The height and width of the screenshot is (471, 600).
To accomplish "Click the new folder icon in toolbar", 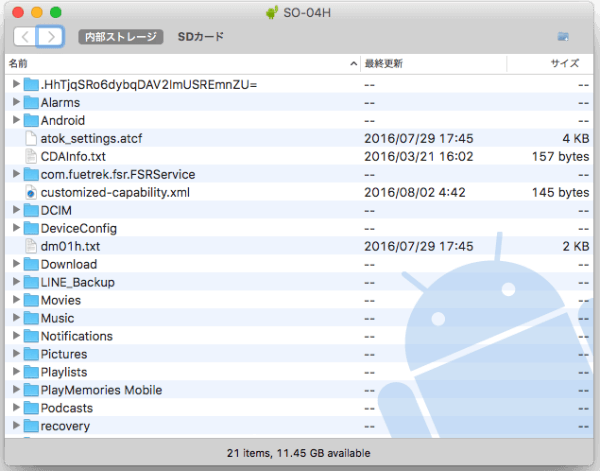I will tap(563, 37).
